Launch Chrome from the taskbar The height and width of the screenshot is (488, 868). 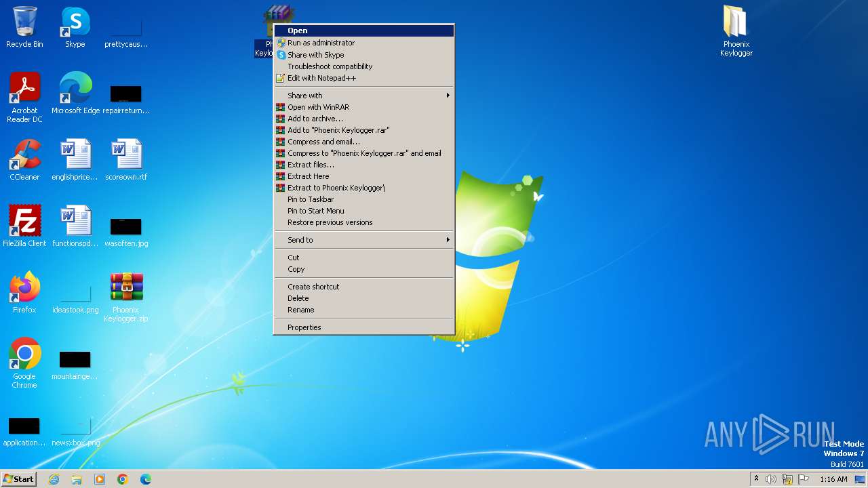123,479
